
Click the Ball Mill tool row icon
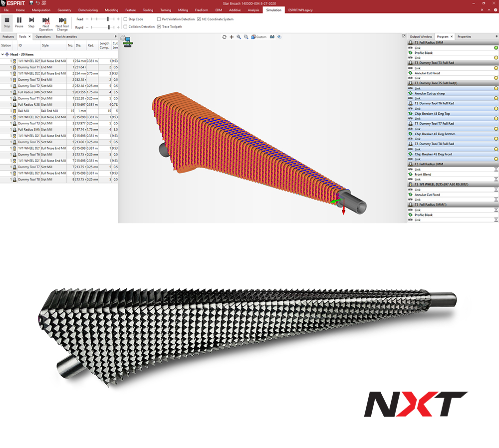14,111
